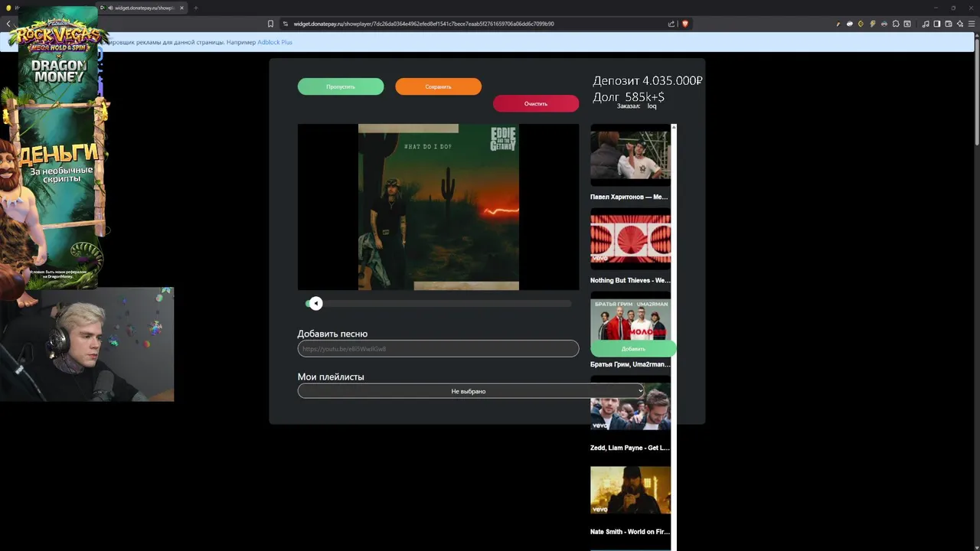Close the widget.donatepay.ru tab

click(181, 8)
